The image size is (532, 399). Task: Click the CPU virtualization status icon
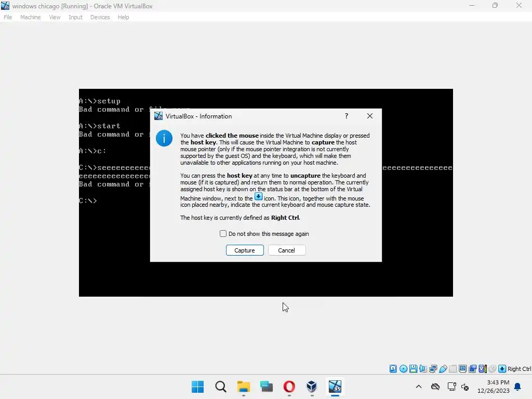[x=483, y=369]
